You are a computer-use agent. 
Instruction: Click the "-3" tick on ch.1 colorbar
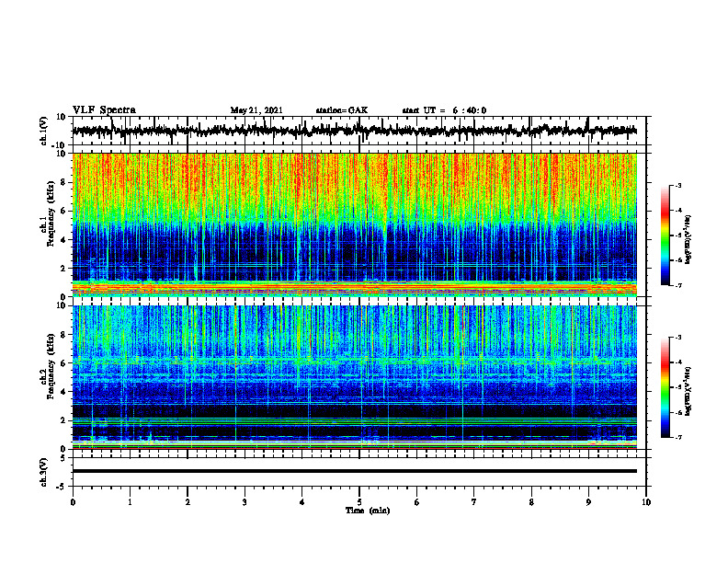pos(677,186)
